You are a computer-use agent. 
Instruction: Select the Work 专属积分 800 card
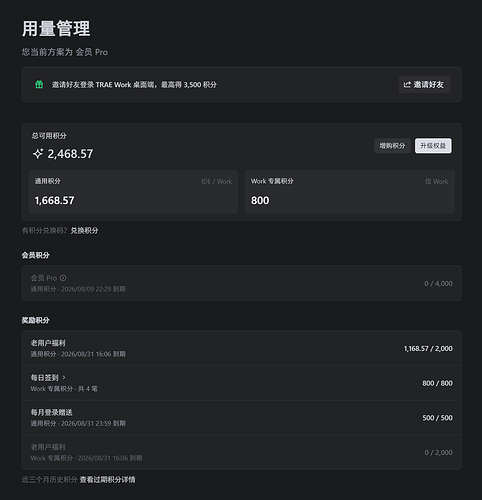click(x=350, y=192)
